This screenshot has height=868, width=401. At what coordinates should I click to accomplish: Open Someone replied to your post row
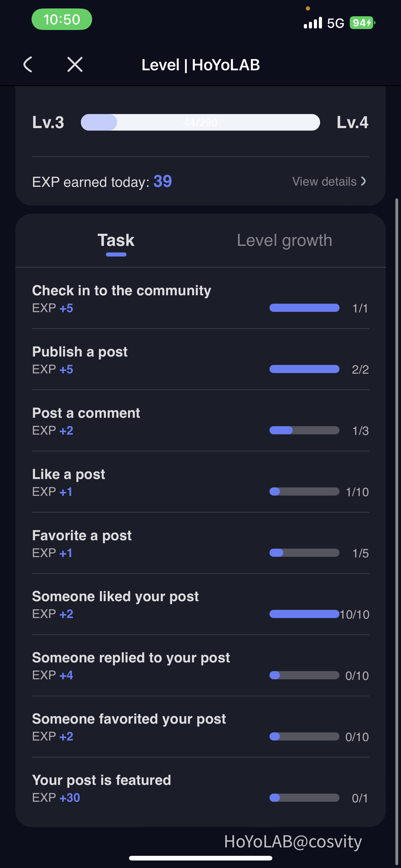131,658
